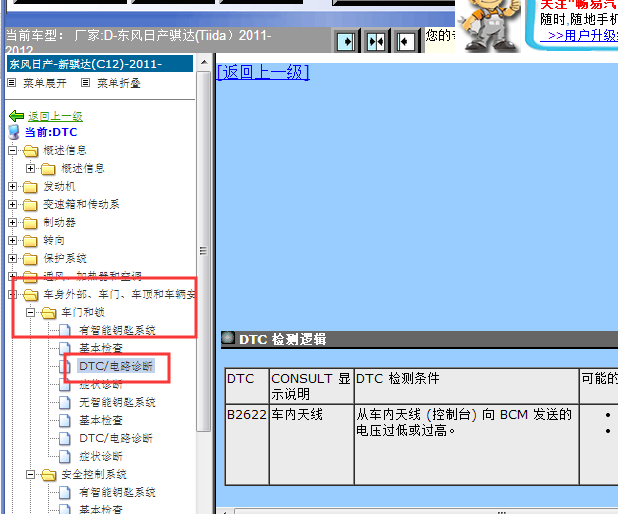Click the sidebar scrollbar up arrow

tap(204, 62)
